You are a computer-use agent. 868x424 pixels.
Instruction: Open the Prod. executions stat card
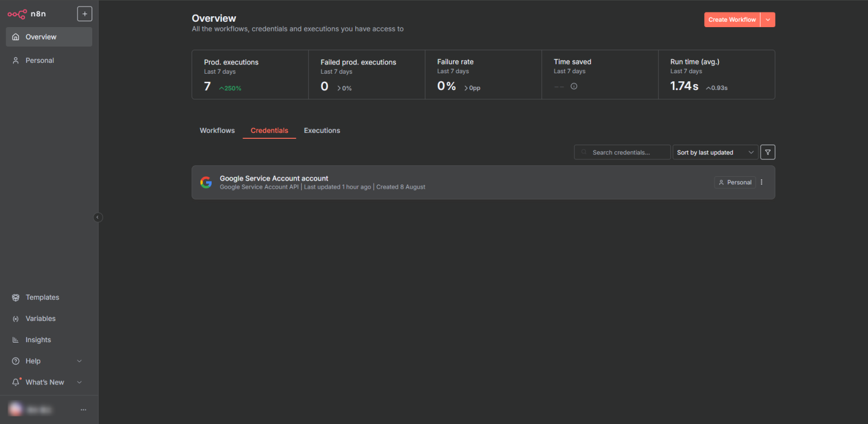(250, 75)
